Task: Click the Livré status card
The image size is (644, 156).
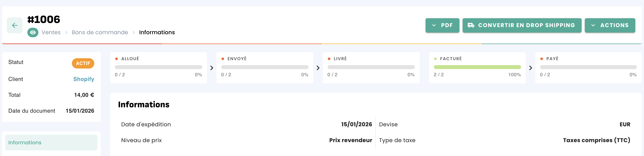Action: (x=371, y=68)
